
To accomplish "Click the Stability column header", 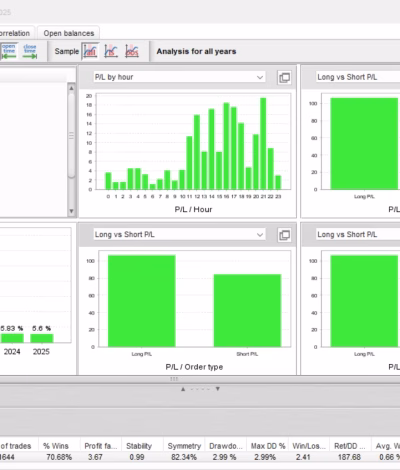I will [x=142, y=446].
